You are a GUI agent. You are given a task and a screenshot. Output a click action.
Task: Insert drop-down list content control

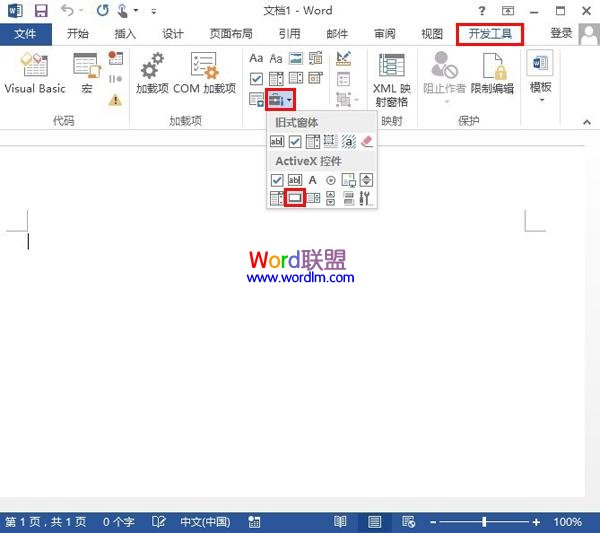coord(296,79)
